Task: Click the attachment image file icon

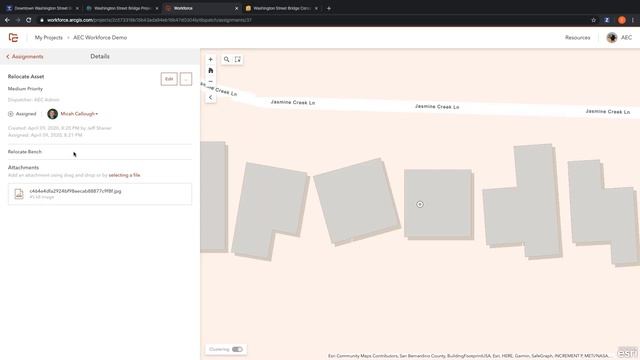Action: click(19, 194)
